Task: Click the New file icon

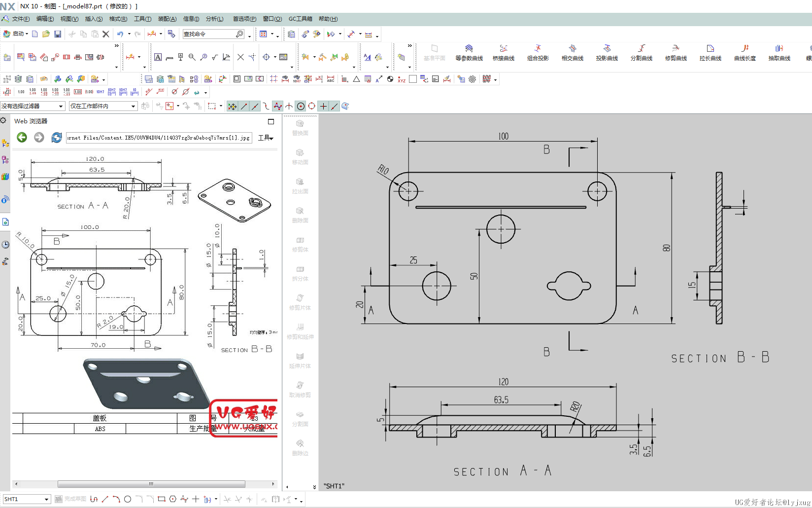Action: (x=35, y=34)
